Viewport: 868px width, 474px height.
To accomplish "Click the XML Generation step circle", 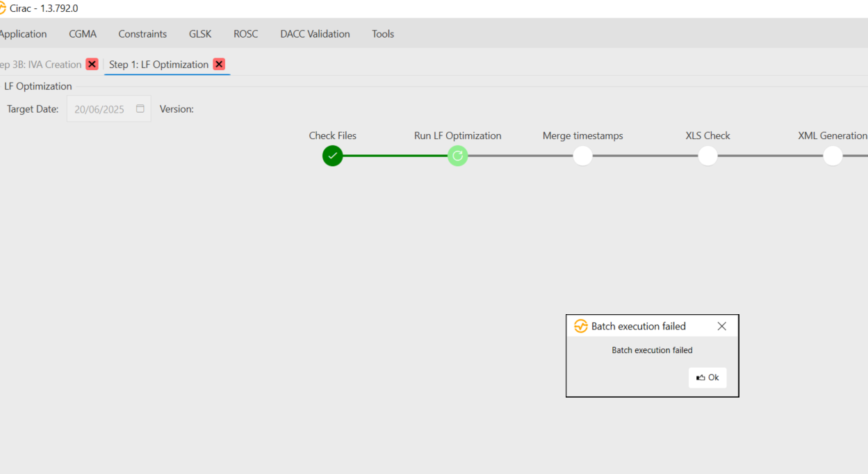I will (833, 156).
